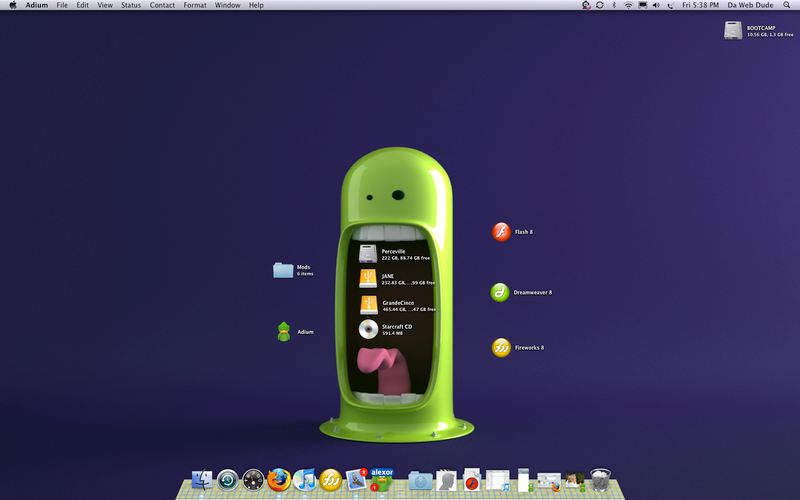Open Dashboard from the Dock
The image size is (800, 500).
pos(253,481)
